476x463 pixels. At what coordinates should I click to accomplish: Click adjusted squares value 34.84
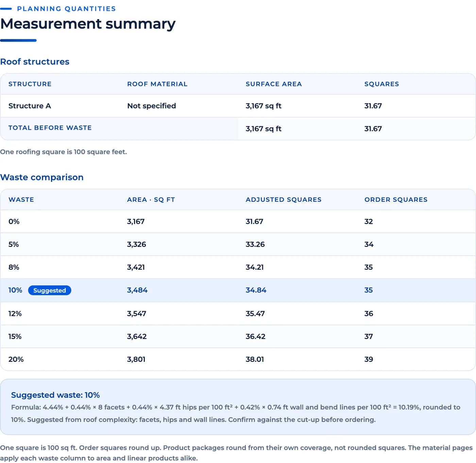pos(256,290)
